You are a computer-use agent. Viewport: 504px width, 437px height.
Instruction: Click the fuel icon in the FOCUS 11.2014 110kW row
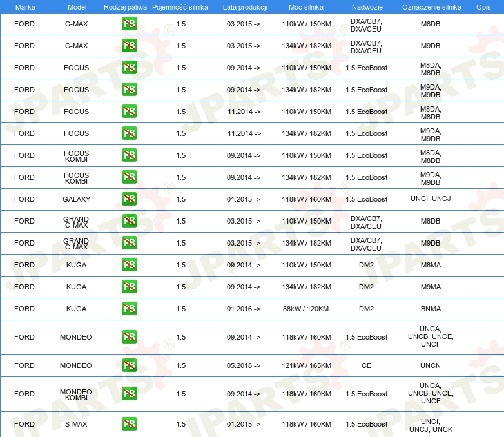pos(129,112)
